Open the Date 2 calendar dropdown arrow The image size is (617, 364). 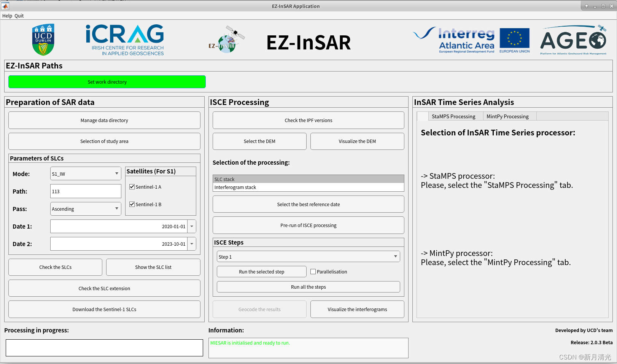[x=192, y=244]
